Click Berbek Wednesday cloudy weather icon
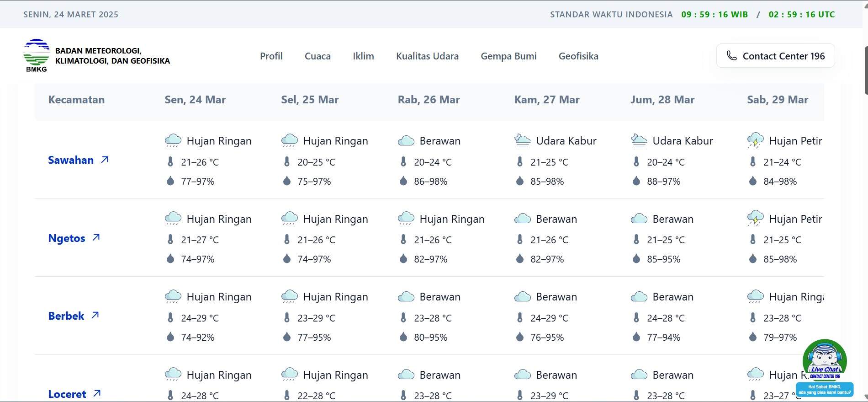This screenshot has height=402, width=868. 406,297
